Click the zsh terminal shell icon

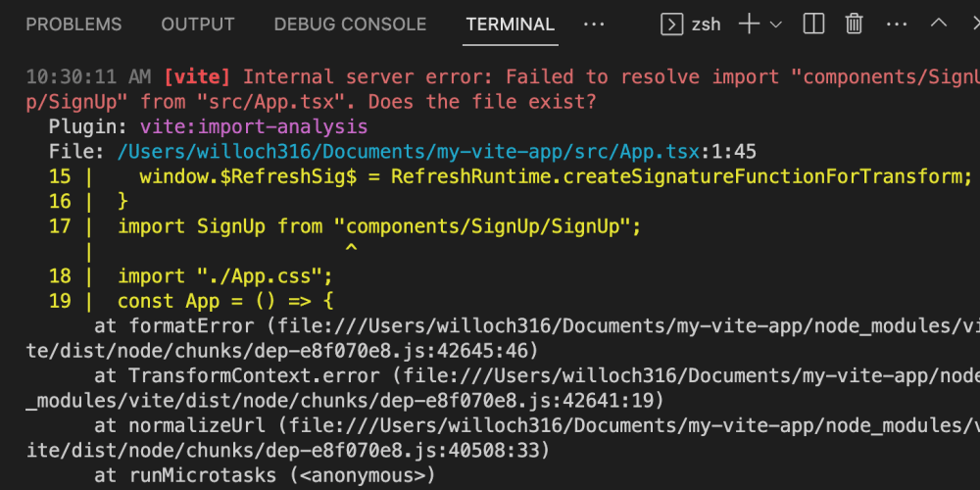pos(672,24)
